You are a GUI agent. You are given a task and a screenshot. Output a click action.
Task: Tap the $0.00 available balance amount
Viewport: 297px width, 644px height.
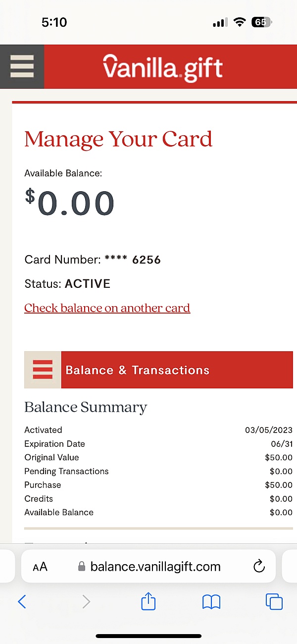tap(70, 203)
